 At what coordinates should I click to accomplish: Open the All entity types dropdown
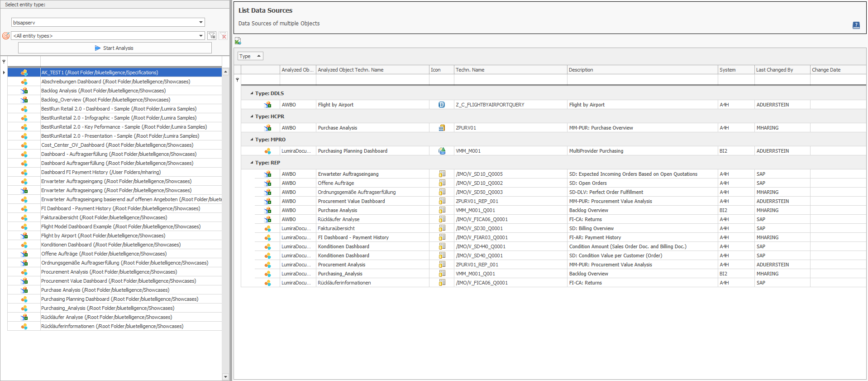(x=201, y=36)
